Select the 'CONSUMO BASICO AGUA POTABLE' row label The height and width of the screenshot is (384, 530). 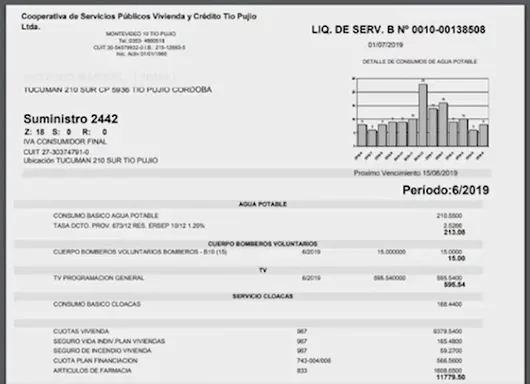(x=106, y=216)
